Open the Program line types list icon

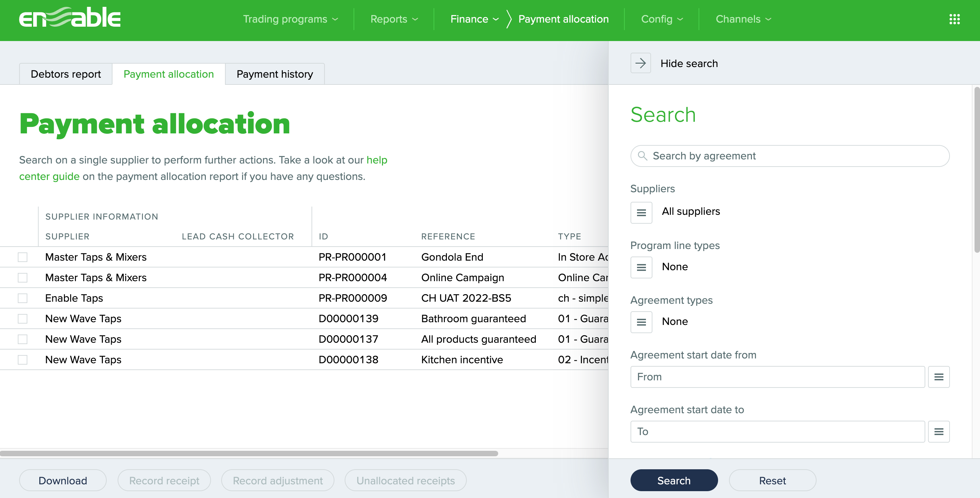pos(641,267)
